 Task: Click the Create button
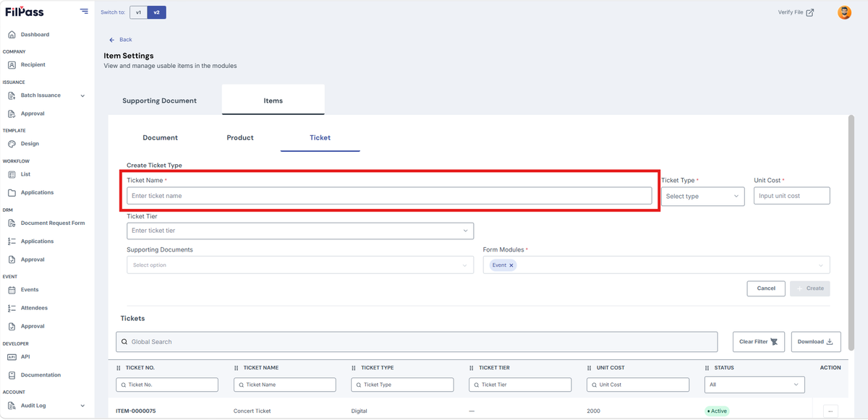coord(810,288)
